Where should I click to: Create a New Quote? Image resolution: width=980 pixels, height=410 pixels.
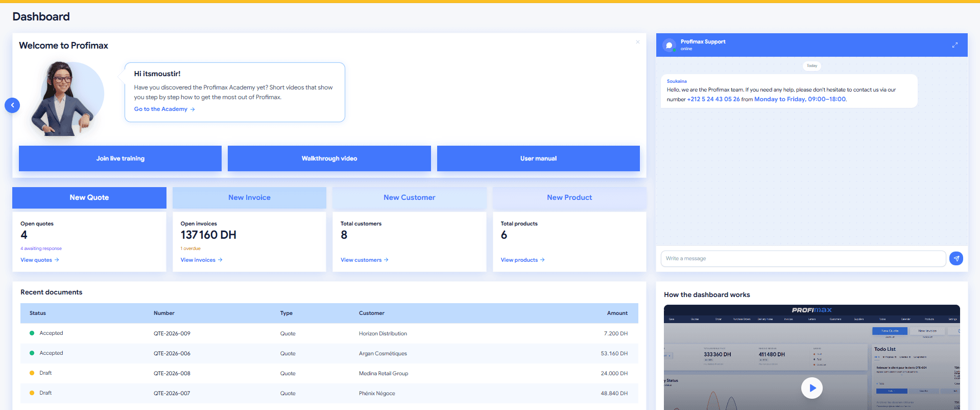[x=89, y=197]
